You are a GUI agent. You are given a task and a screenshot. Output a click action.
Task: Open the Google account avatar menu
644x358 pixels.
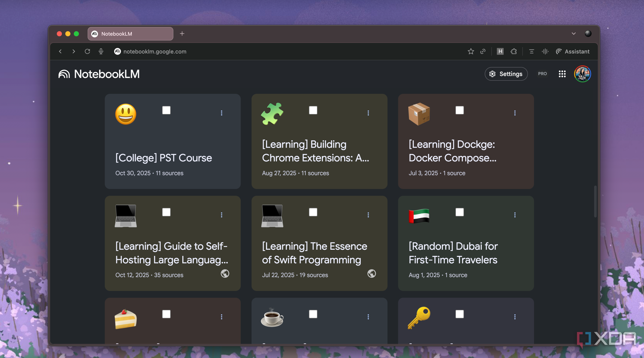[x=582, y=74]
